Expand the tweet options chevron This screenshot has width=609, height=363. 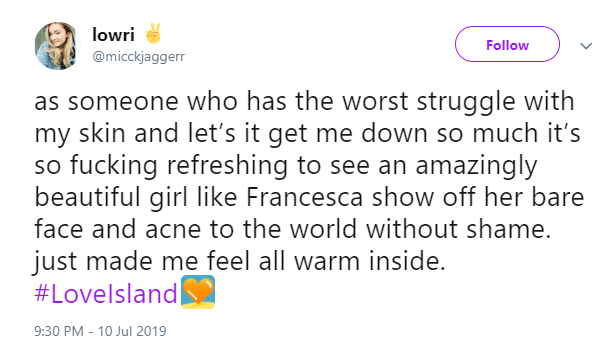click(x=586, y=46)
